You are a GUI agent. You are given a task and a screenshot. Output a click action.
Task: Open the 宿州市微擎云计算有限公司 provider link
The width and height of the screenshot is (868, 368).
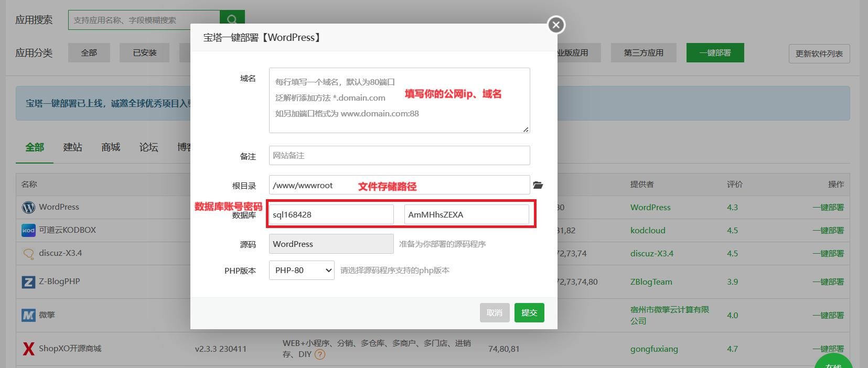point(670,316)
